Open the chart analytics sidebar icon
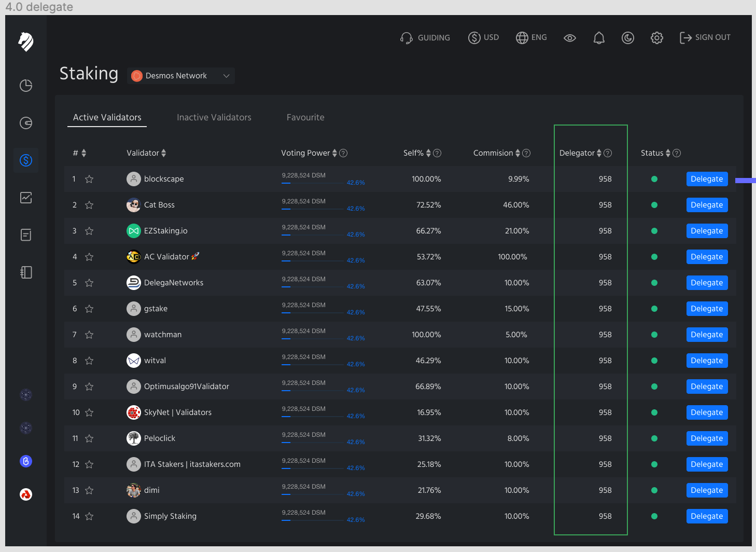Image resolution: width=756 pixels, height=552 pixels. (26, 198)
